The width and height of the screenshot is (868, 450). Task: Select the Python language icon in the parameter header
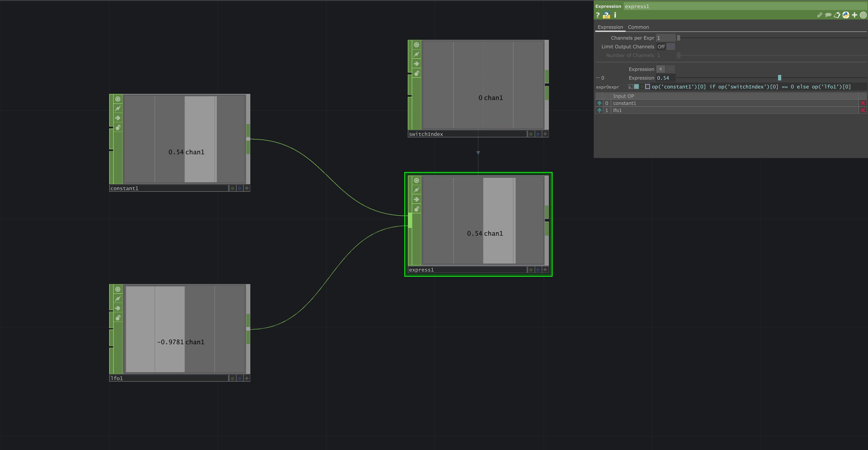(x=846, y=15)
